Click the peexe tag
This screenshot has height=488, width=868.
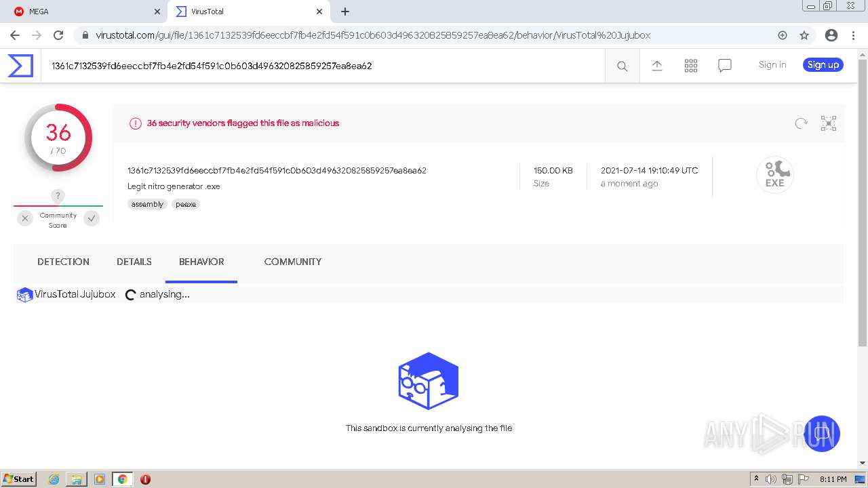186,204
